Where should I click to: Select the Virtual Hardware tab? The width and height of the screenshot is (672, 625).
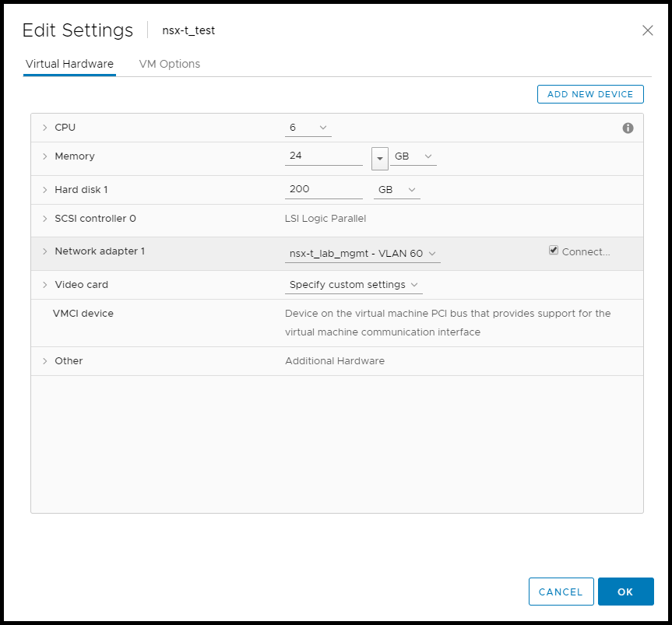coord(69,64)
